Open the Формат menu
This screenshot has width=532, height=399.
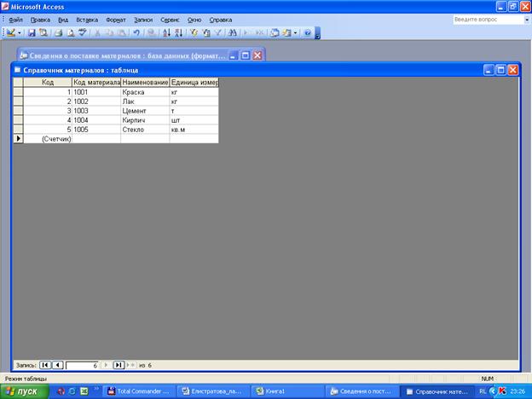click(116, 20)
